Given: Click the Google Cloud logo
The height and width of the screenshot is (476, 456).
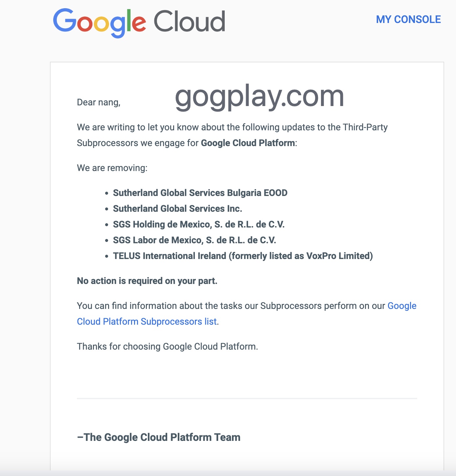Looking at the screenshot, I should 139,22.
